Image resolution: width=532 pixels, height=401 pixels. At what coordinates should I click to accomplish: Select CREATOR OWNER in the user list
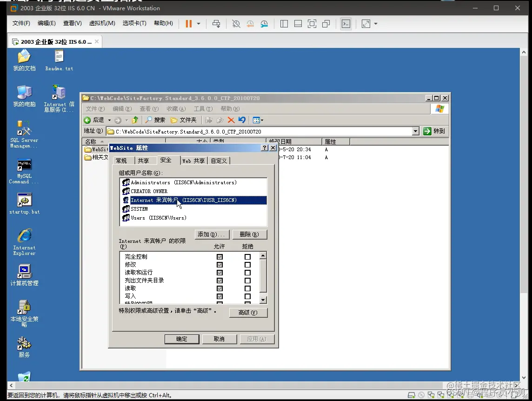[x=149, y=191]
